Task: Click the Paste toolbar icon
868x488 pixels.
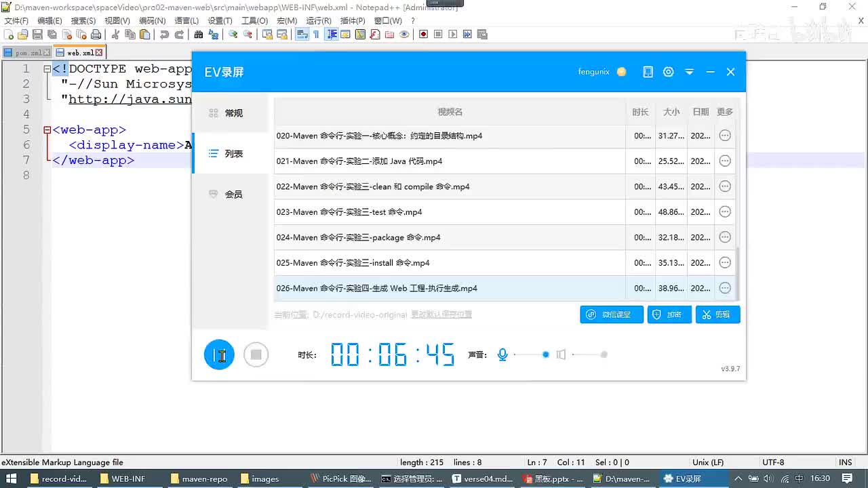Action: click(x=144, y=35)
